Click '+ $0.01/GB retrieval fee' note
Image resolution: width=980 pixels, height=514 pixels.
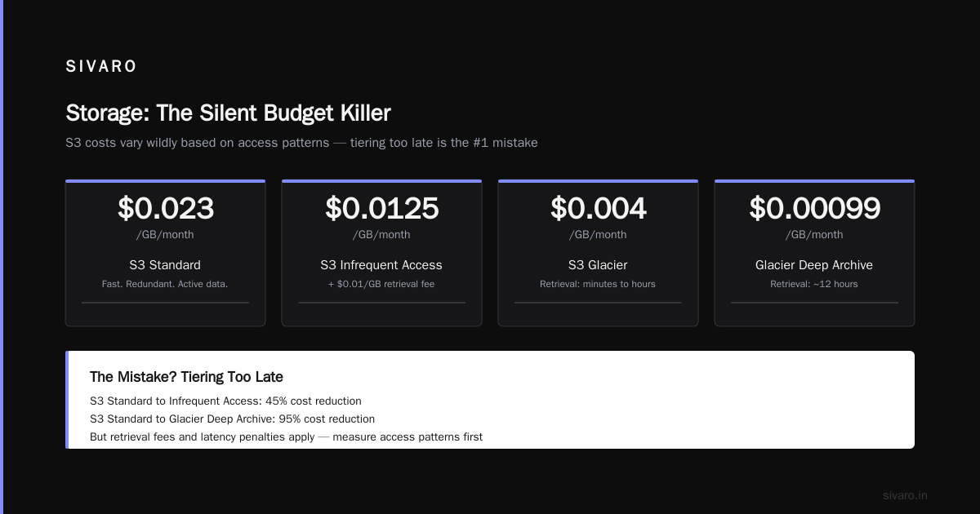coord(381,284)
